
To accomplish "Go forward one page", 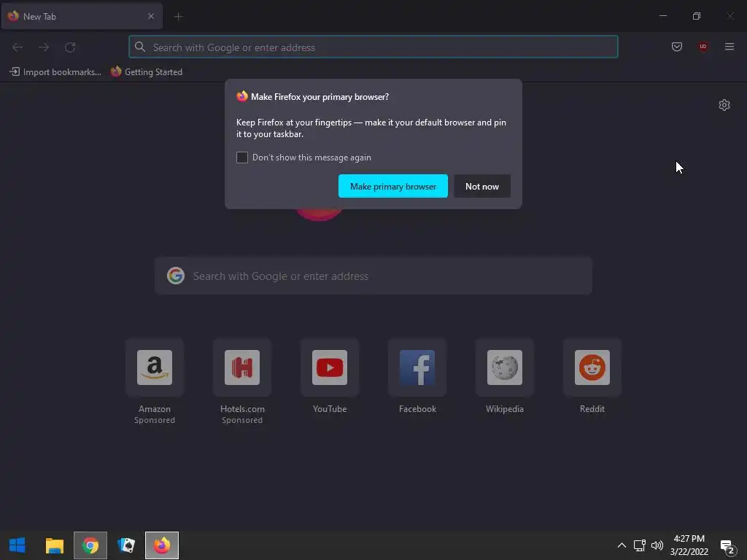I will click(x=44, y=47).
